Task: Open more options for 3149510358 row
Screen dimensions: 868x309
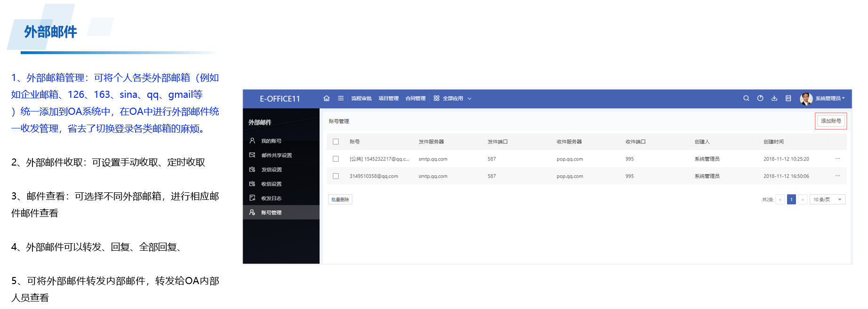Action: point(837,176)
